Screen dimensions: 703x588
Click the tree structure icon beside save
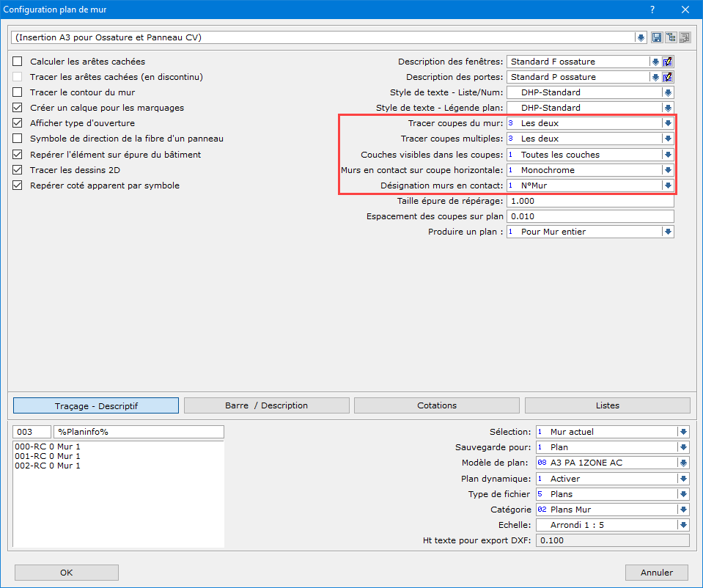[x=671, y=37]
